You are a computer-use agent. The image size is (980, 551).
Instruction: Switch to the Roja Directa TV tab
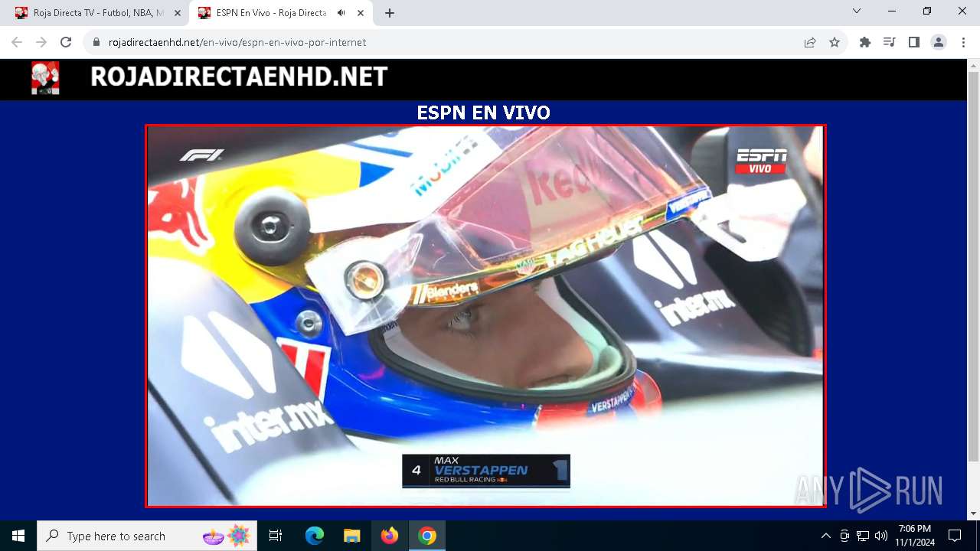[x=98, y=13]
